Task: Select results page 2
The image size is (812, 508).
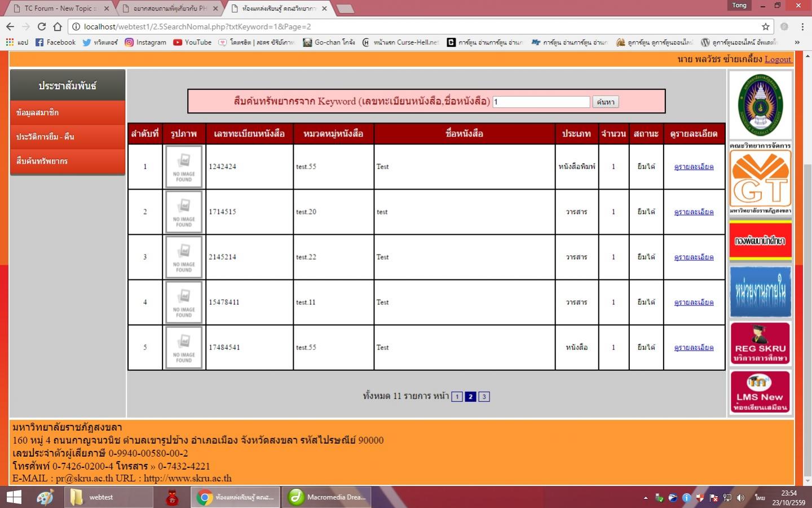Action: pyautogui.click(x=470, y=397)
